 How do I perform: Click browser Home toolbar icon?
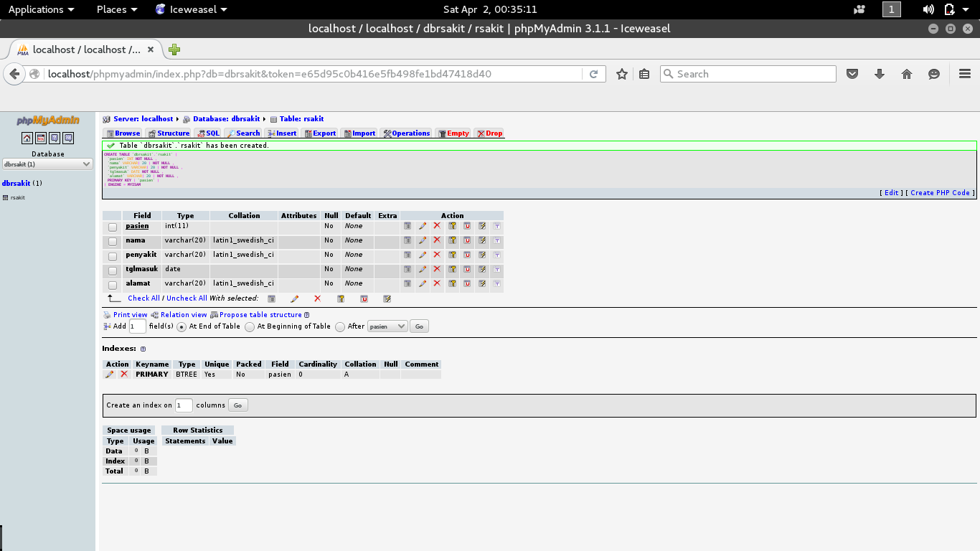pyautogui.click(x=907, y=74)
